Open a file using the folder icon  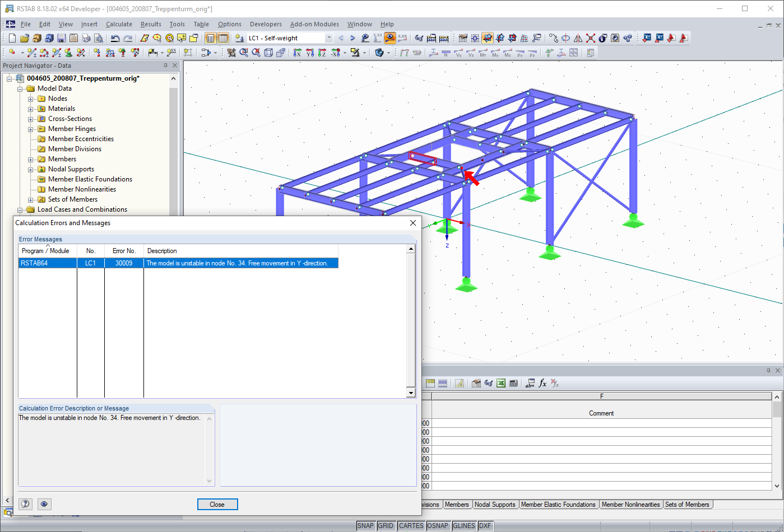[x=24, y=38]
